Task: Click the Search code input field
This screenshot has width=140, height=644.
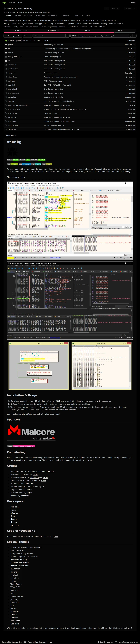Action: [49, 36]
